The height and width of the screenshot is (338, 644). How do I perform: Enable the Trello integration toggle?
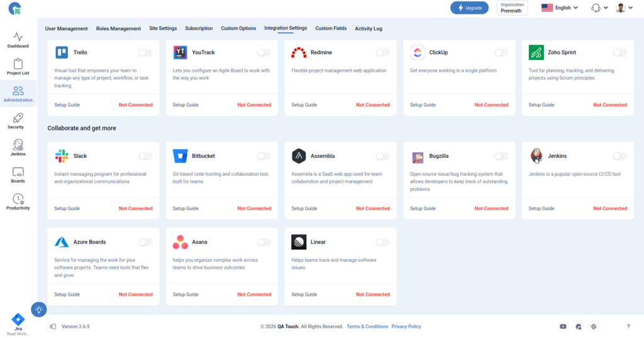point(145,53)
